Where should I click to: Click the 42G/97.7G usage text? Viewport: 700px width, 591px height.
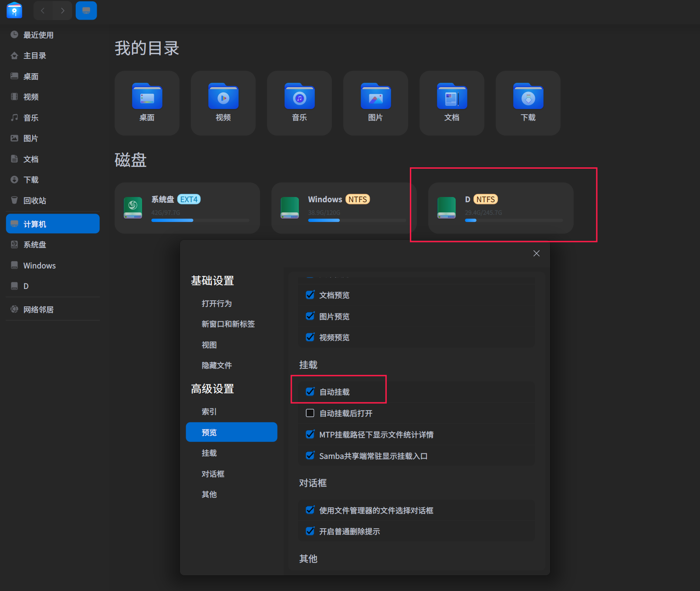click(166, 213)
